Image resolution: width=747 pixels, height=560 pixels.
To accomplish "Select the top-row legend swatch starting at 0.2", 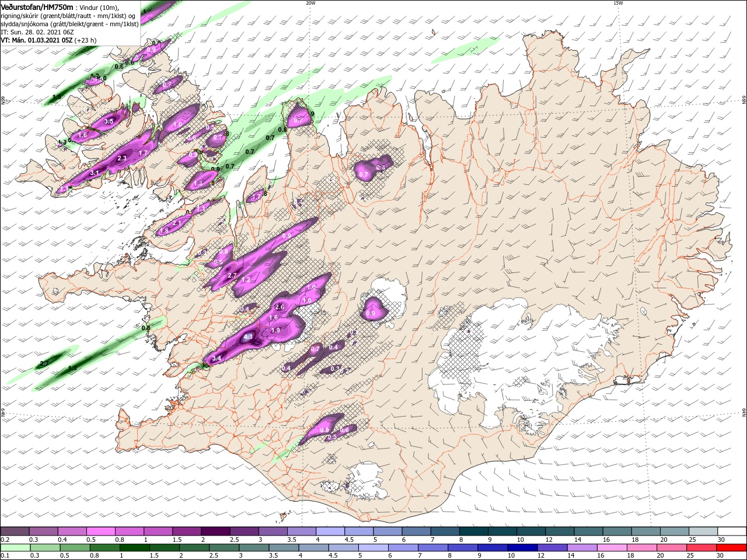I will 15,531.
